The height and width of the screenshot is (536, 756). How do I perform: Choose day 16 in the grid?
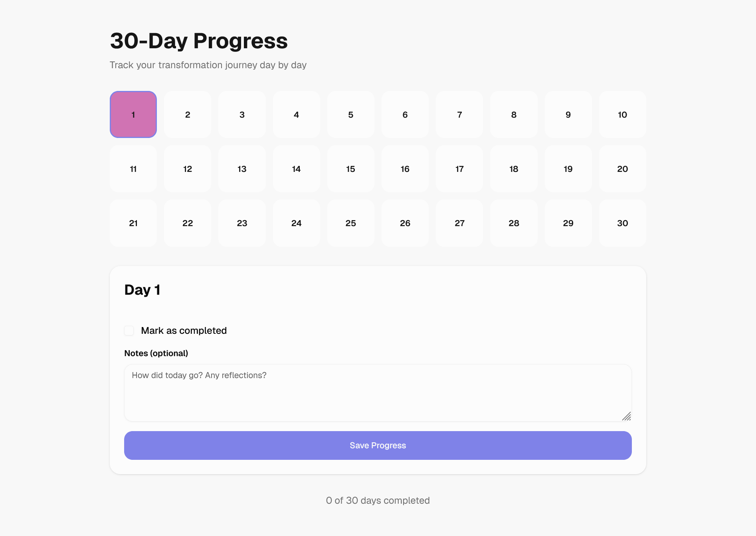tap(405, 169)
